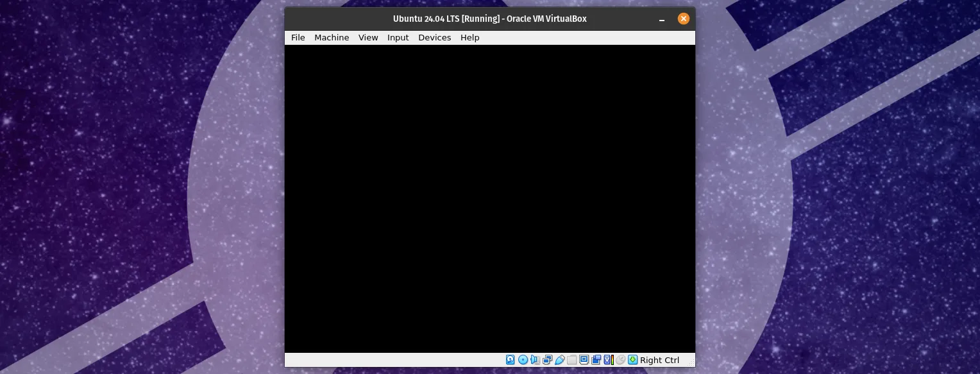The width and height of the screenshot is (980, 374).
Task: Open the shared folders status icon
Action: 571,360
